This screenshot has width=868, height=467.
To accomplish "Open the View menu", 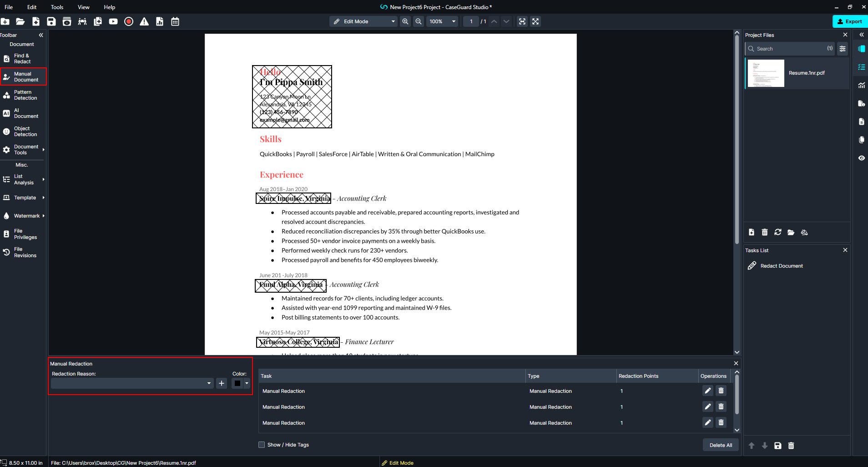I will coord(83,7).
